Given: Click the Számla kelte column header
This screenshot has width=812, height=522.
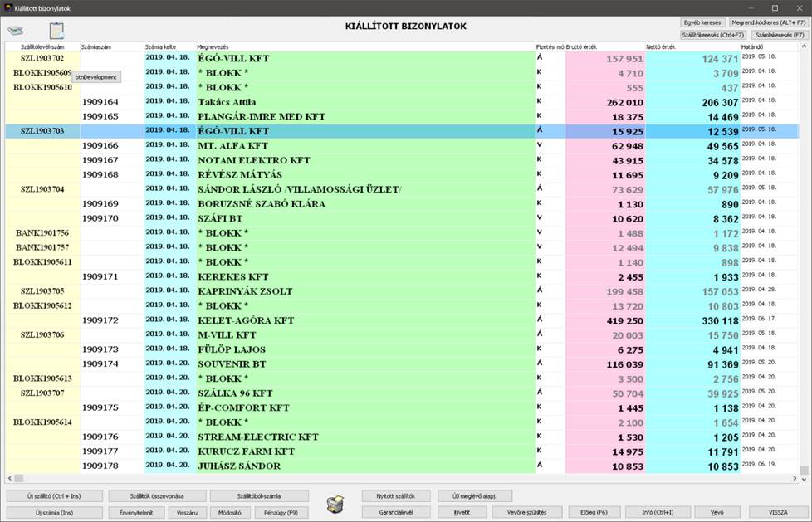Looking at the screenshot, I should coord(170,47).
